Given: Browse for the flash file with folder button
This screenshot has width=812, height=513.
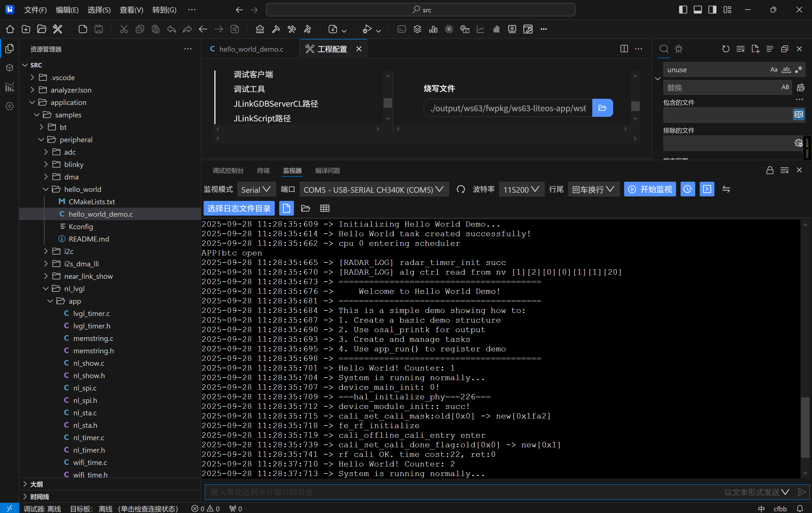Looking at the screenshot, I should (602, 108).
